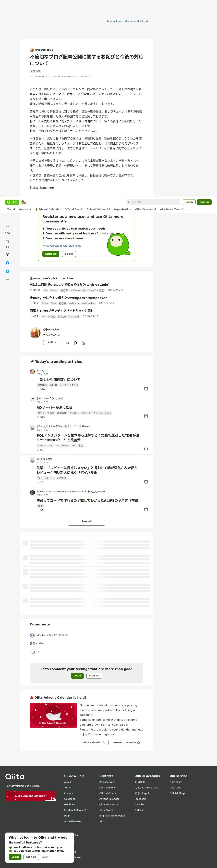Click the Advent Calendar banner thumbnail
The image size is (217, 868).
(53, 715)
